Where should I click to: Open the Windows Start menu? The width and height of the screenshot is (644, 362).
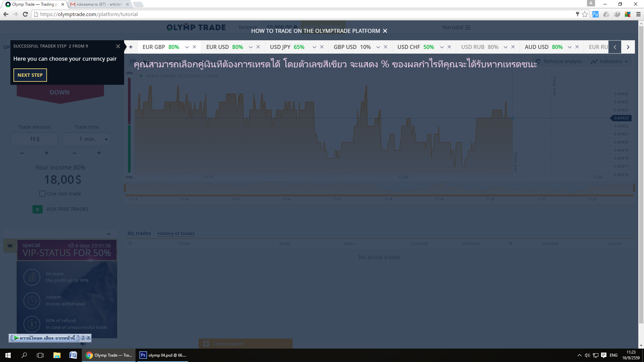click(x=8, y=355)
